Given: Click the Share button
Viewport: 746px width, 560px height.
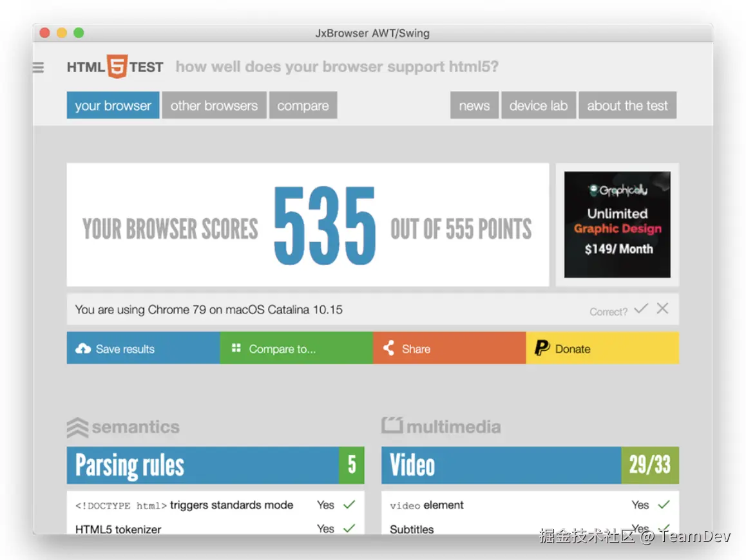Looking at the screenshot, I should point(450,348).
